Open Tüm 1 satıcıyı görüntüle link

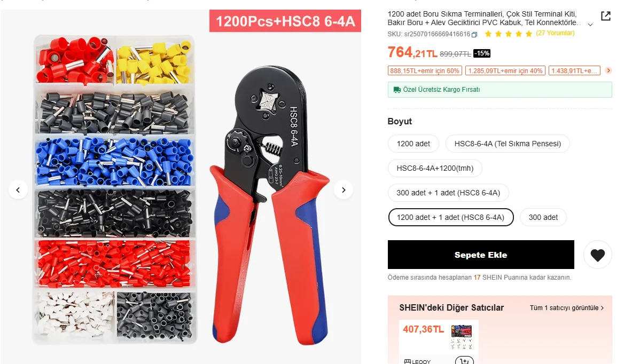pos(567,308)
